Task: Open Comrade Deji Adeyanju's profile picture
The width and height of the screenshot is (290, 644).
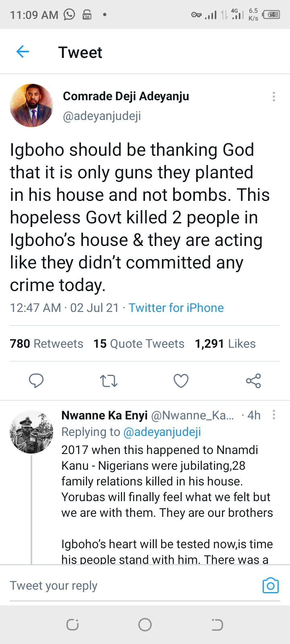Action: (x=31, y=105)
